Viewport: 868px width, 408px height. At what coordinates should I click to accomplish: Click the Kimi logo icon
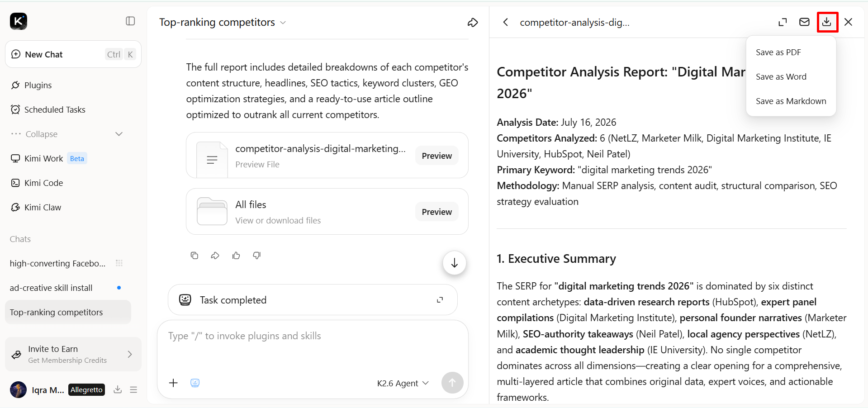click(x=19, y=21)
